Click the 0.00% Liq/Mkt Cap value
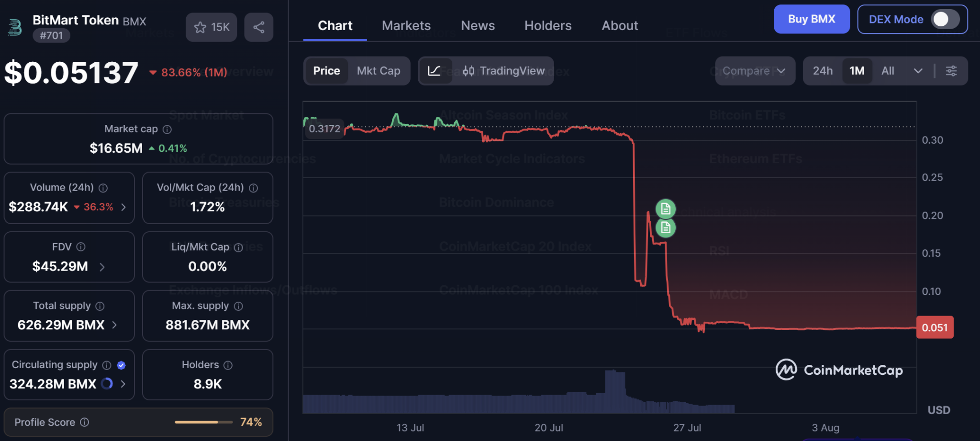The width and height of the screenshot is (980, 441). coord(208,266)
